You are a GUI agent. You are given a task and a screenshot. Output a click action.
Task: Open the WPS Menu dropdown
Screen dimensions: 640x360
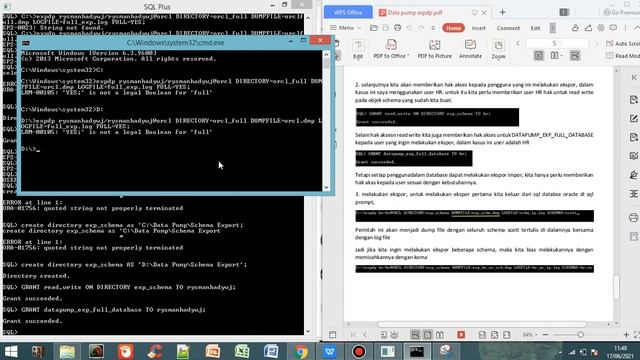[x=345, y=28]
